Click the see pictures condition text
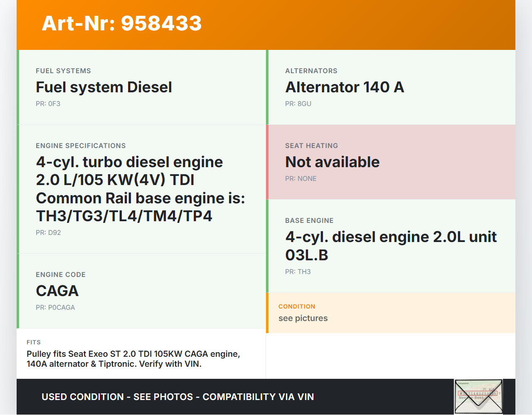Image resolution: width=532 pixels, height=415 pixels. click(303, 319)
